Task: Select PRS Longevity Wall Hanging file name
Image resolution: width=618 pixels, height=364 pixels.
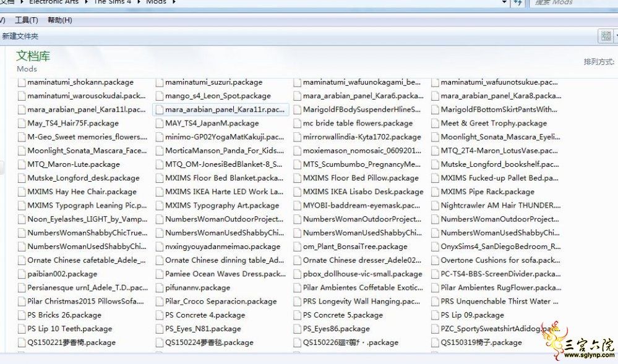Action: tap(361, 302)
